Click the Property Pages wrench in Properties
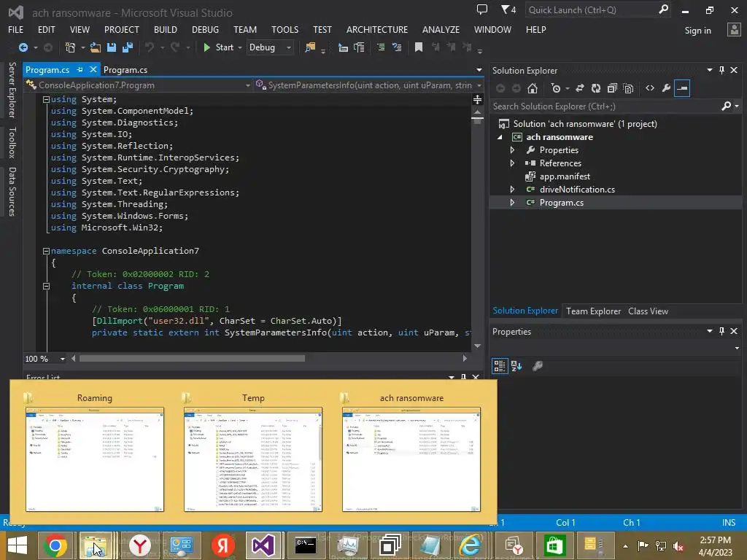The width and height of the screenshot is (747, 560). click(x=538, y=366)
